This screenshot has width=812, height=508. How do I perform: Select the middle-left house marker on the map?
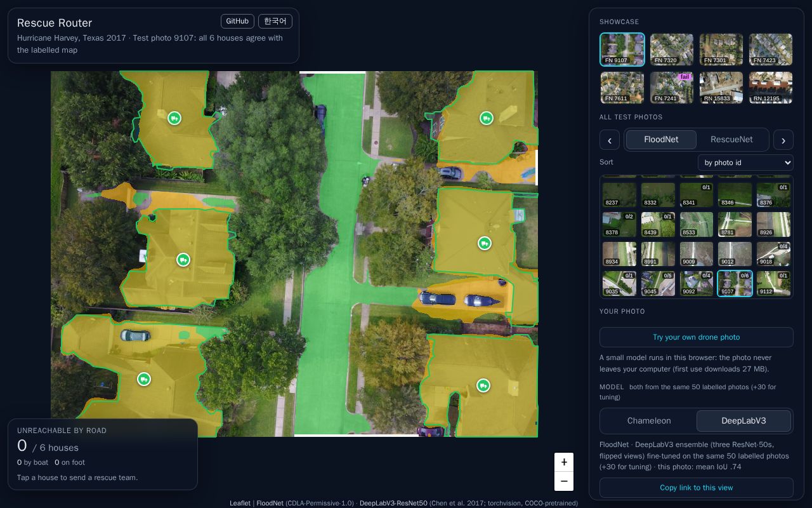click(183, 260)
